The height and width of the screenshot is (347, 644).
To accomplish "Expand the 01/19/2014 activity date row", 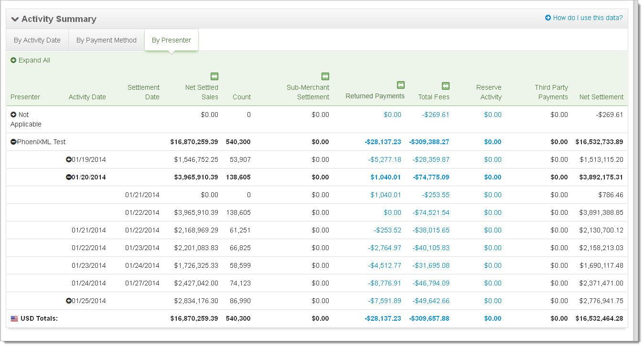I will 69,159.
